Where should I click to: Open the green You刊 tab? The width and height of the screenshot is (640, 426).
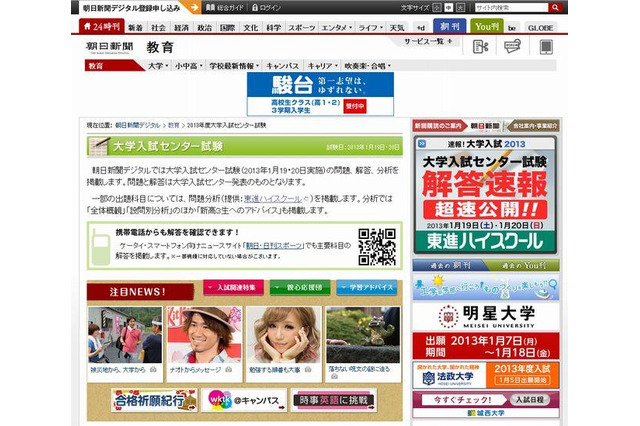(x=487, y=27)
